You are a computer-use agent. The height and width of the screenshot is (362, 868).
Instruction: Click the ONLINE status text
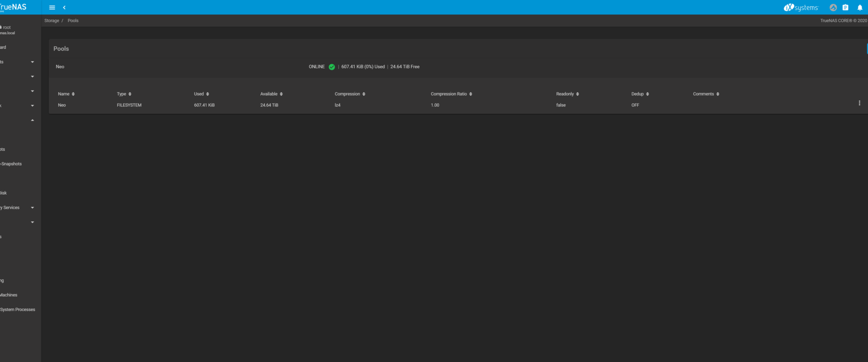316,67
